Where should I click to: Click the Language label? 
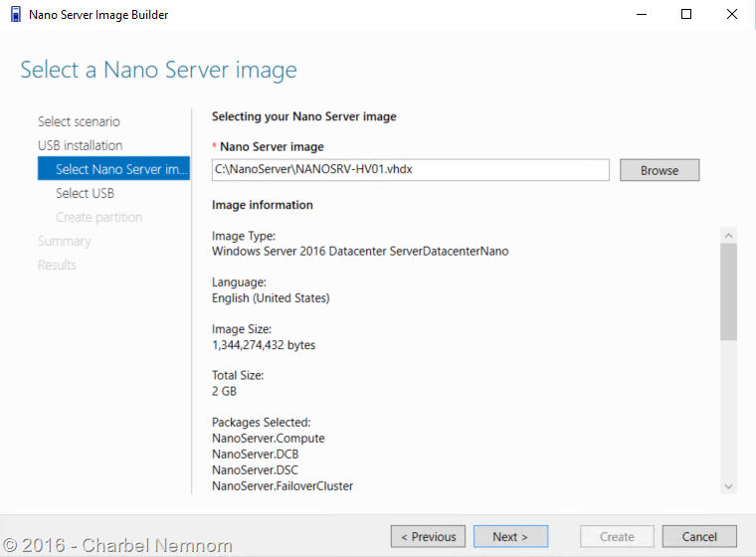[239, 282]
